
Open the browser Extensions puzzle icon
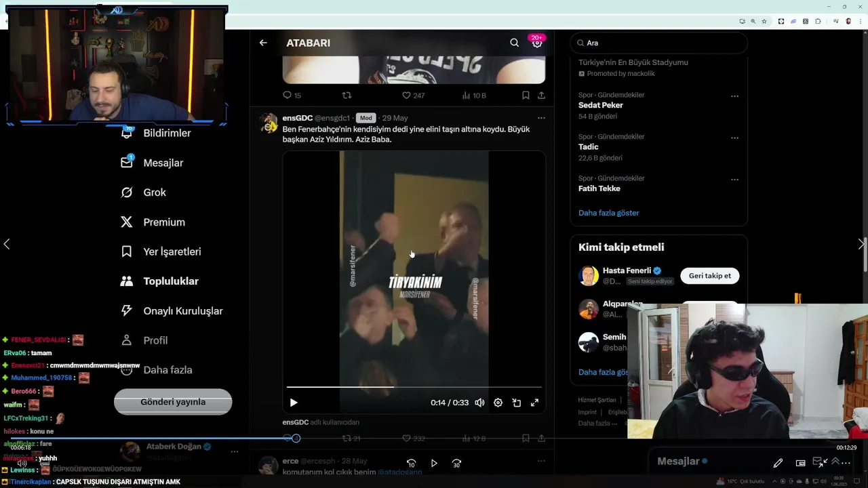818,22
